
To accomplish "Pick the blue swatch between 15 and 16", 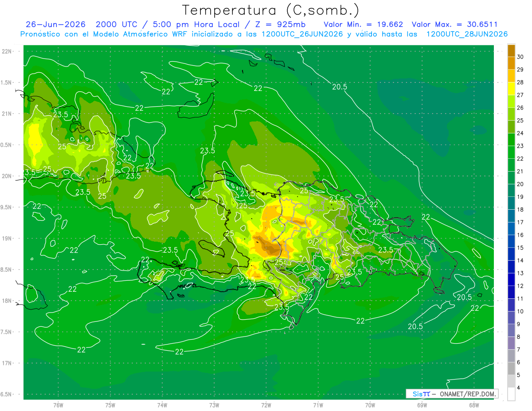I will (511, 241).
